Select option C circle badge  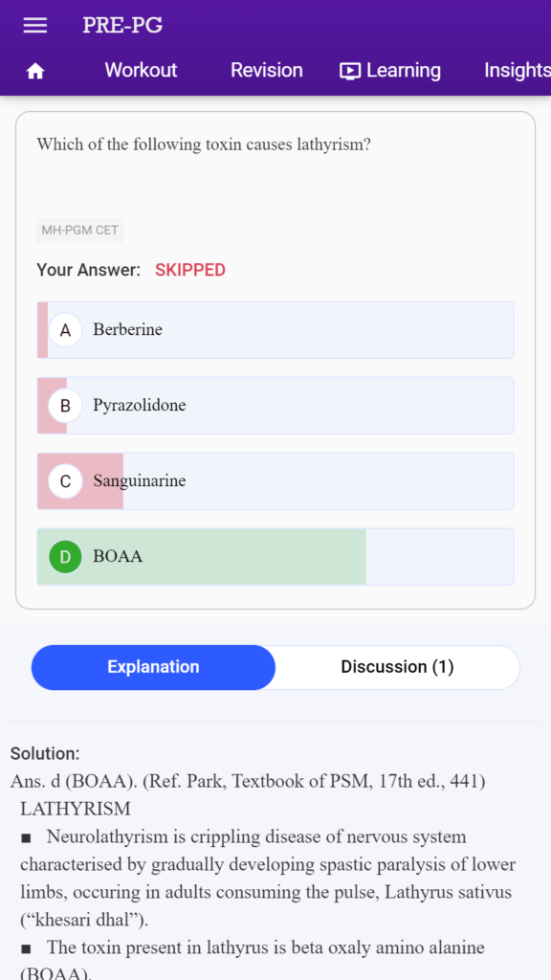[65, 481]
